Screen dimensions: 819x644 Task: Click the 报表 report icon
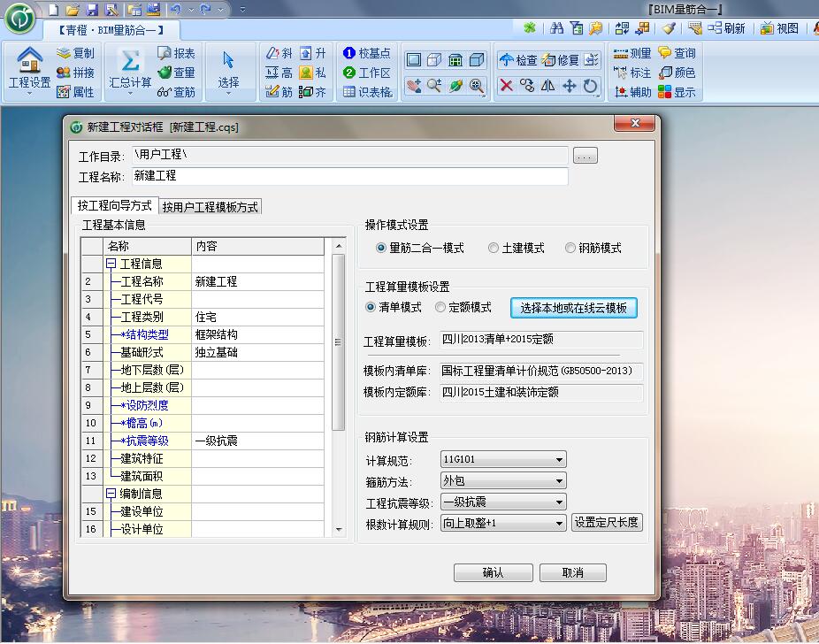(x=176, y=54)
